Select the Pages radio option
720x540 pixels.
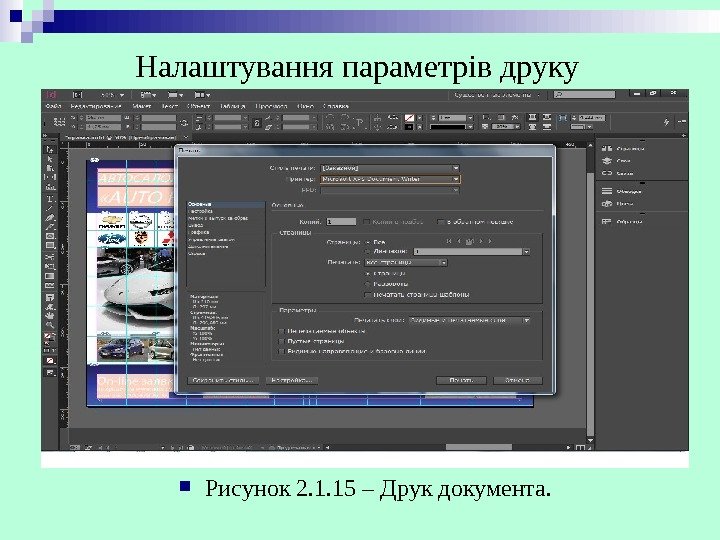pos(368,273)
